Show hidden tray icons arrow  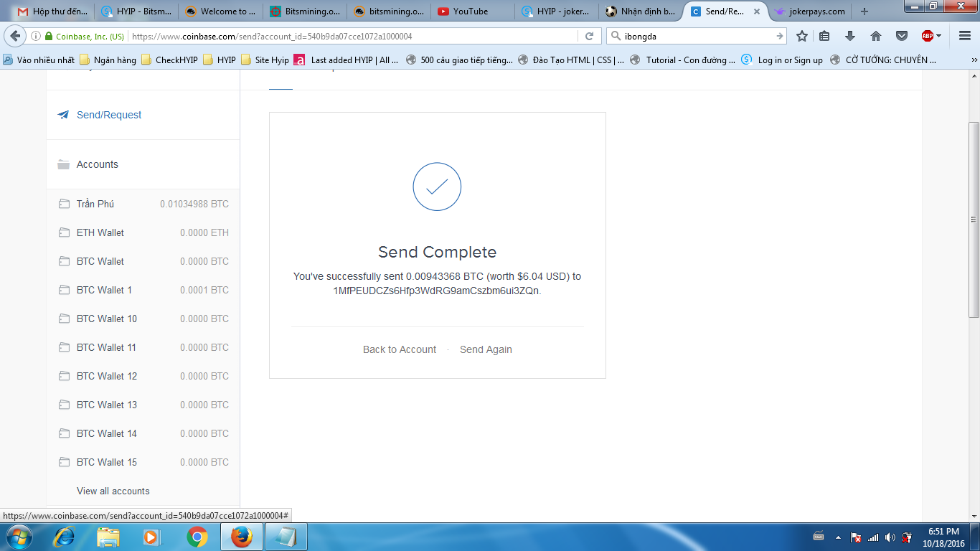[838, 537]
